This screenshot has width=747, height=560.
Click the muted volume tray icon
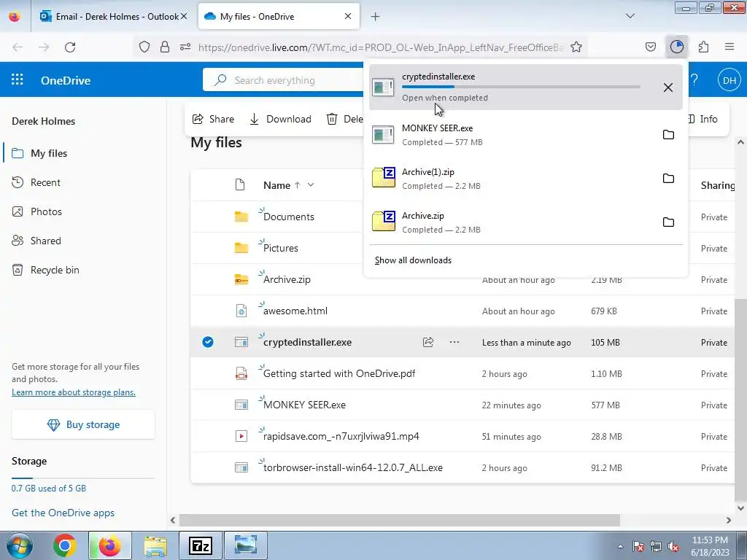click(x=673, y=546)
